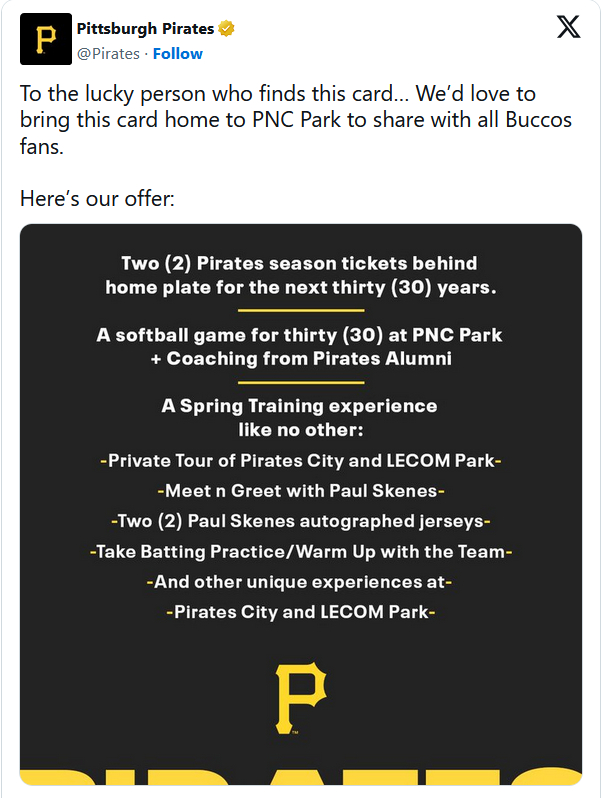Open the X logo link
Viewport: 602px width, 798px height.
click(x=568, y=29)
